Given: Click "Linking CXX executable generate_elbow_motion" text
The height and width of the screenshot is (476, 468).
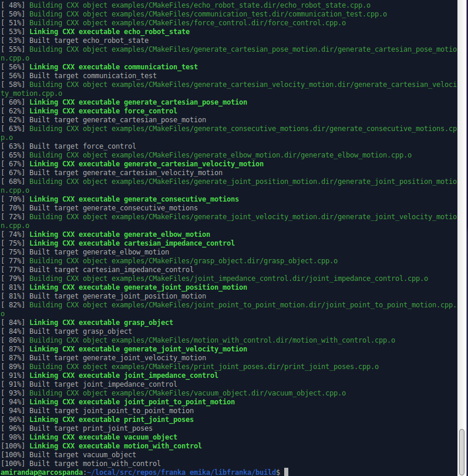Looking at the screenshot, I should point(119,234).
